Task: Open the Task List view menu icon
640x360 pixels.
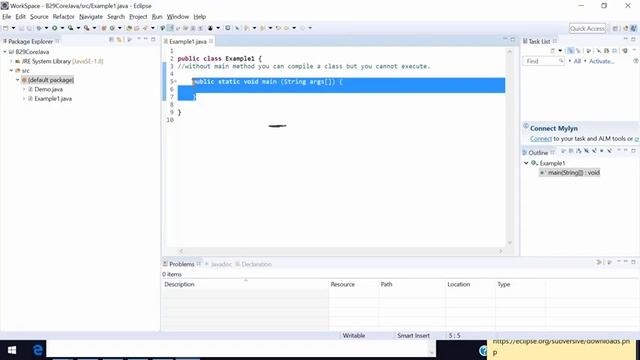Action: [x=634, y=50]
